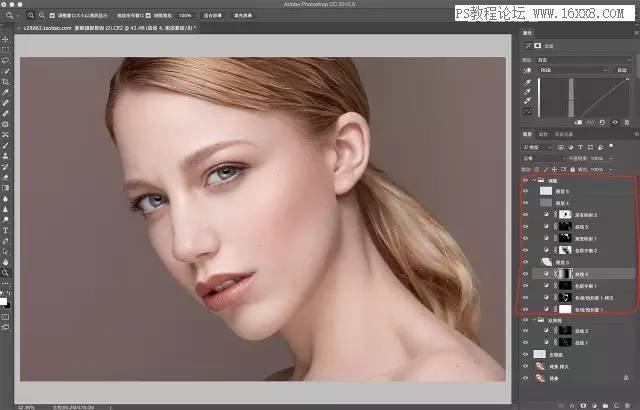Open the Zoom tool preset picker arrow
Screen dimensions: 640x410
[x=18, y=16]
